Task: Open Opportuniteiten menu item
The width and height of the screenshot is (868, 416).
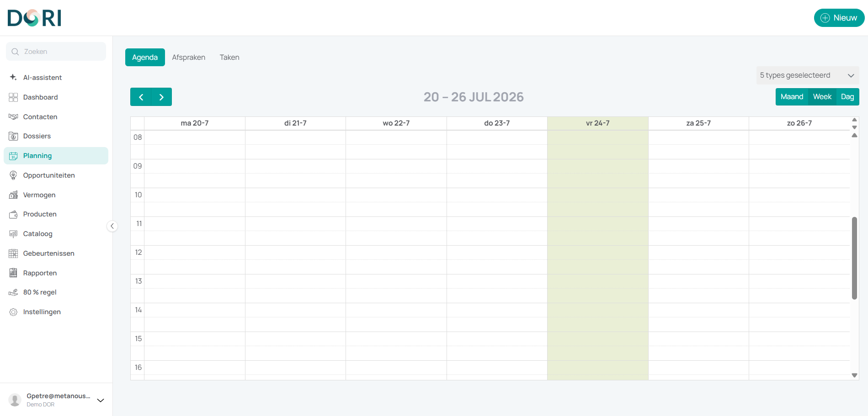Action: [x=56, y=175]
